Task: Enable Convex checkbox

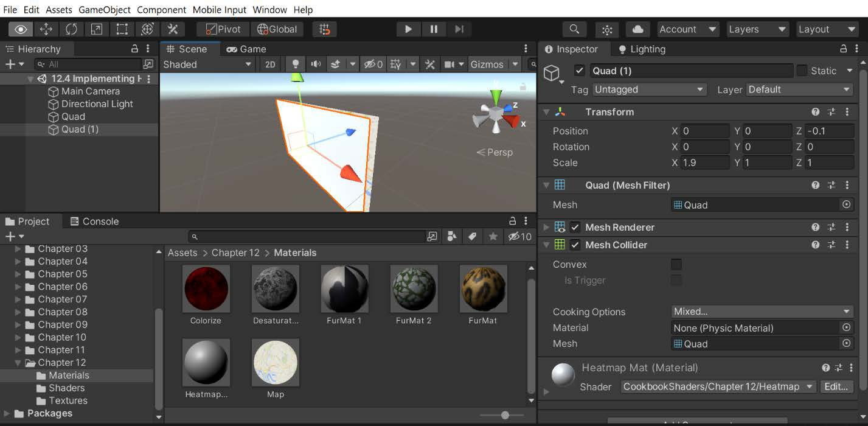Action: (x=676, y=264)
